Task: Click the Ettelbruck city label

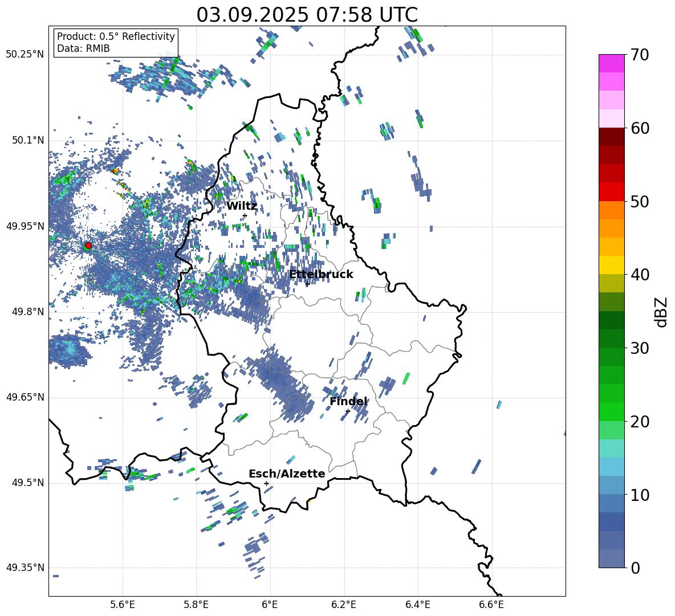Action: [321, 275]
